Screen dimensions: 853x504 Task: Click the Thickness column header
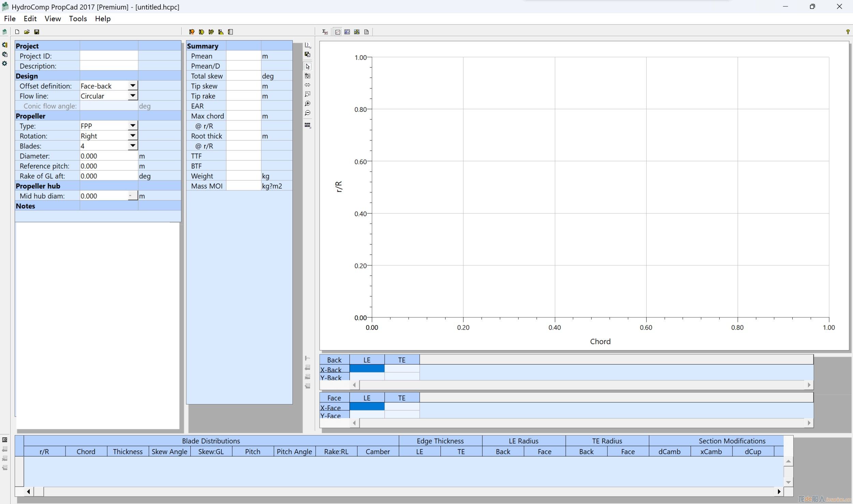pos(128,451)
